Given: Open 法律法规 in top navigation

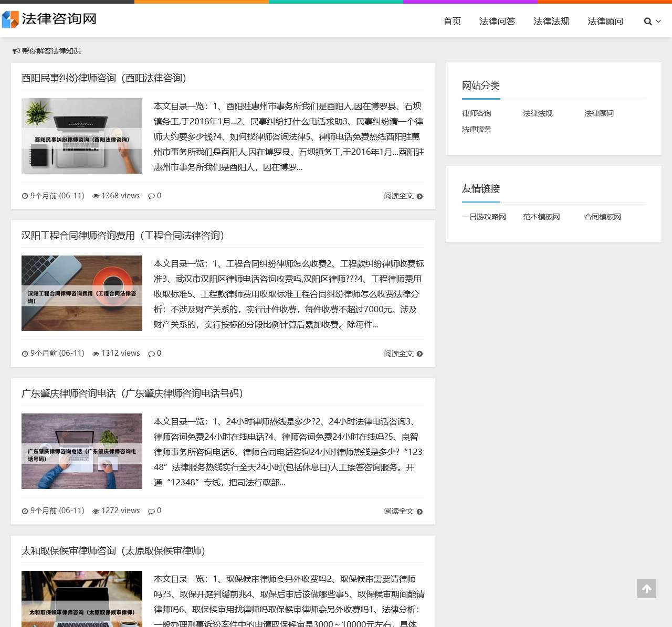Looking at the screenshot, I should pos(551,21).
